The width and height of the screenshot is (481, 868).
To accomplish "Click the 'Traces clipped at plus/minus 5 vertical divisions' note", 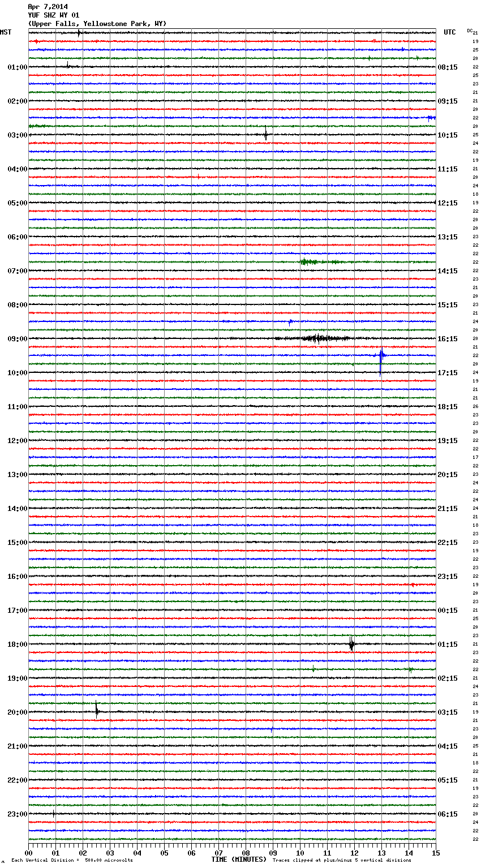I will (342, 860).
